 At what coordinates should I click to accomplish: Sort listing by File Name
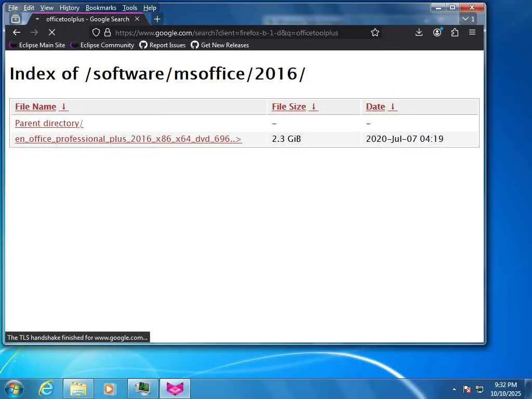click(x=36, y=107)
